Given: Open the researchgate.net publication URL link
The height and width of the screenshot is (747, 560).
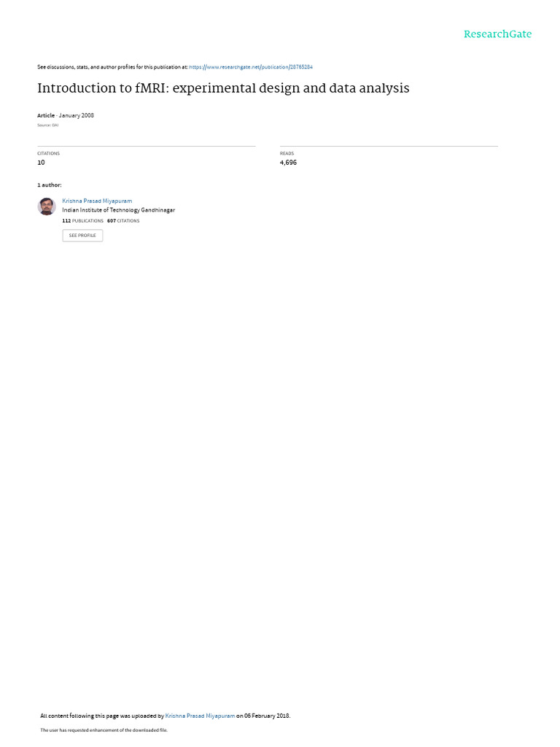Looking at the screenshot, I should coord(251,67).
